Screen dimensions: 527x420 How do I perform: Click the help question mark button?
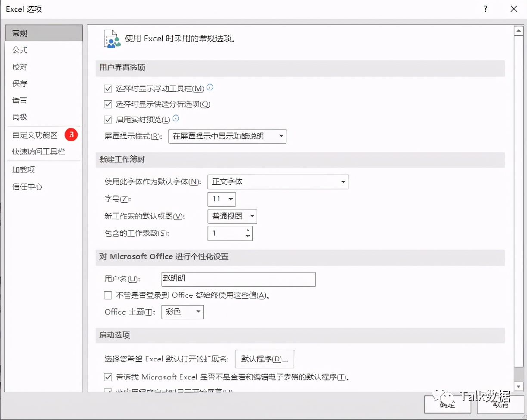[486, 9]
